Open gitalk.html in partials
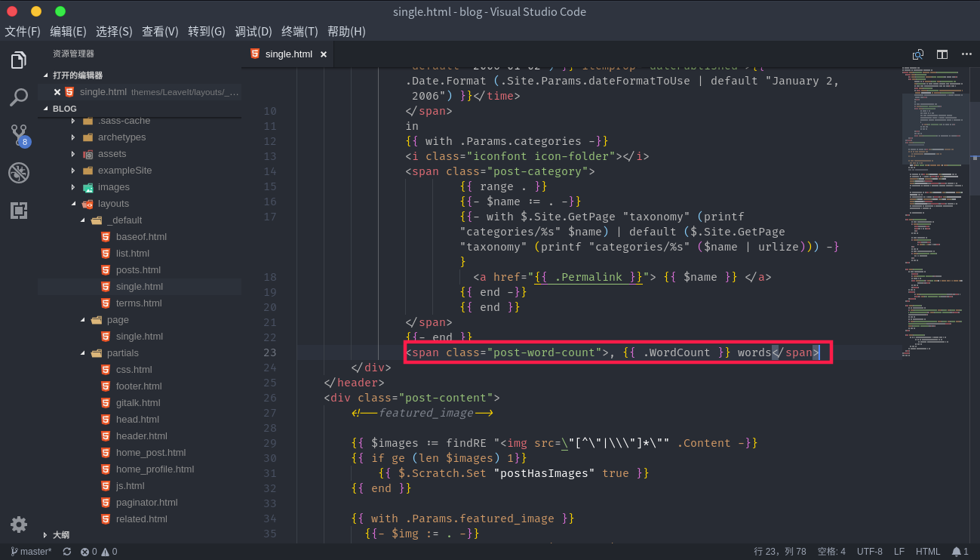 pos(138,403)
